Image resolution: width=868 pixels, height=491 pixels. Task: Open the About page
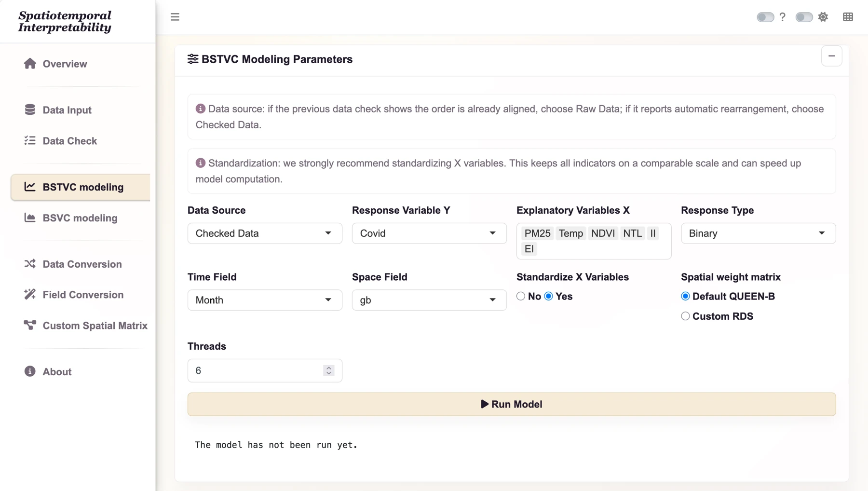tap(81, 372)
